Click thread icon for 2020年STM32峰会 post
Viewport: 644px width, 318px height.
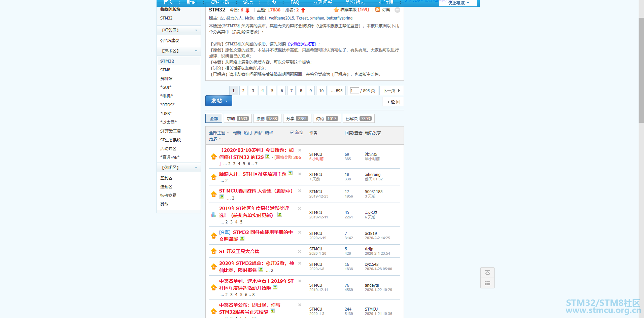(213, 267)
